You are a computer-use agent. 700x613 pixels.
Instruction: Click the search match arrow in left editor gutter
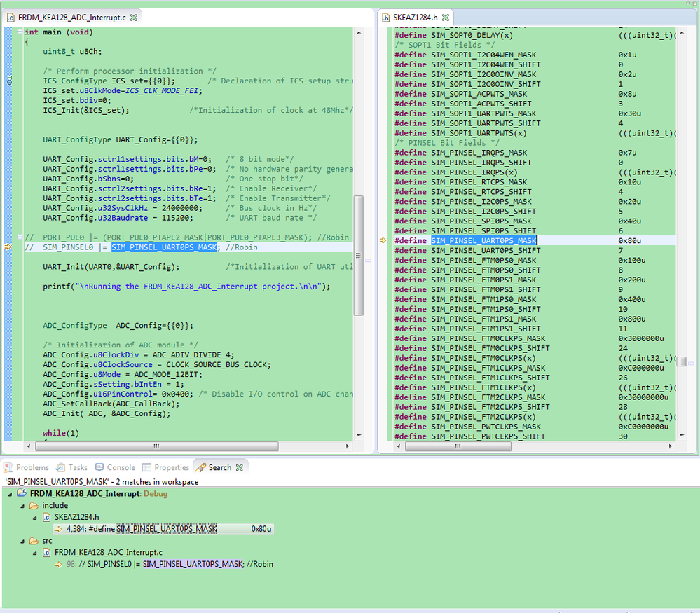pyautogui.click(x=8, y=247)
